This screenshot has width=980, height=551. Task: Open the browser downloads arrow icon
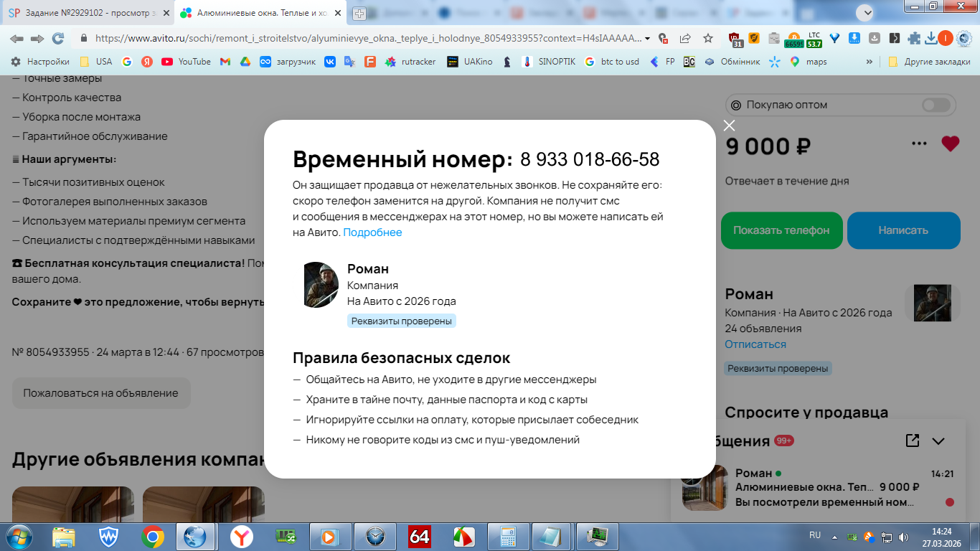point(930,39)
